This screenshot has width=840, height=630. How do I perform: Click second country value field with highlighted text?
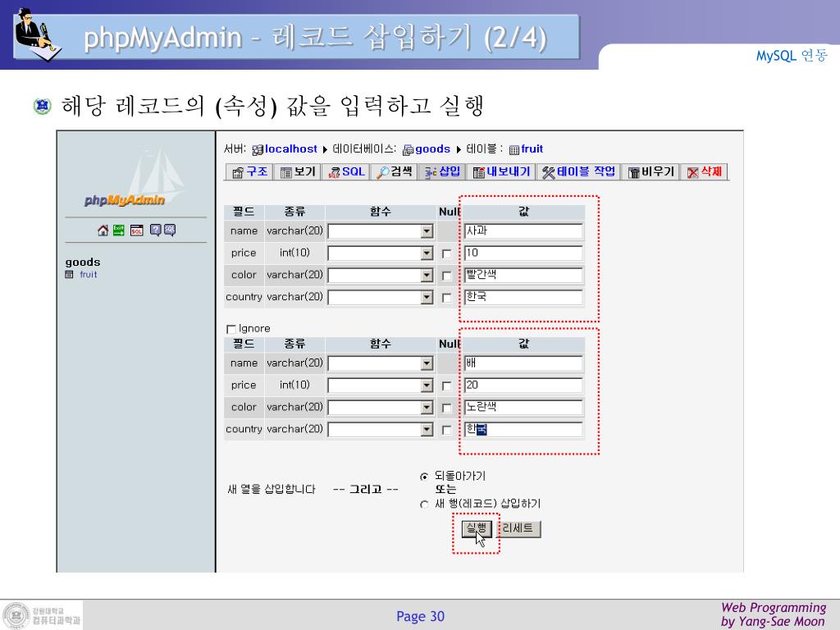(523, 429)
